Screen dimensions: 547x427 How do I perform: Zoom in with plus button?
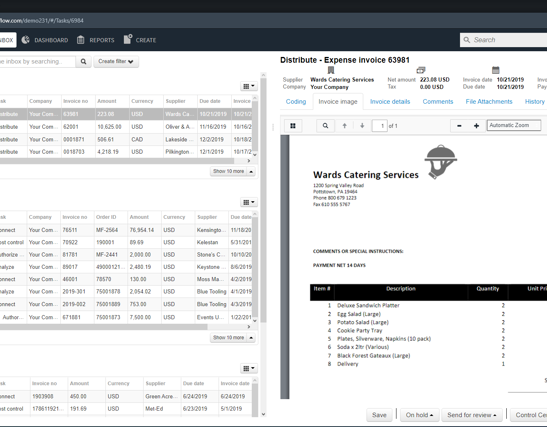[476, 126]
